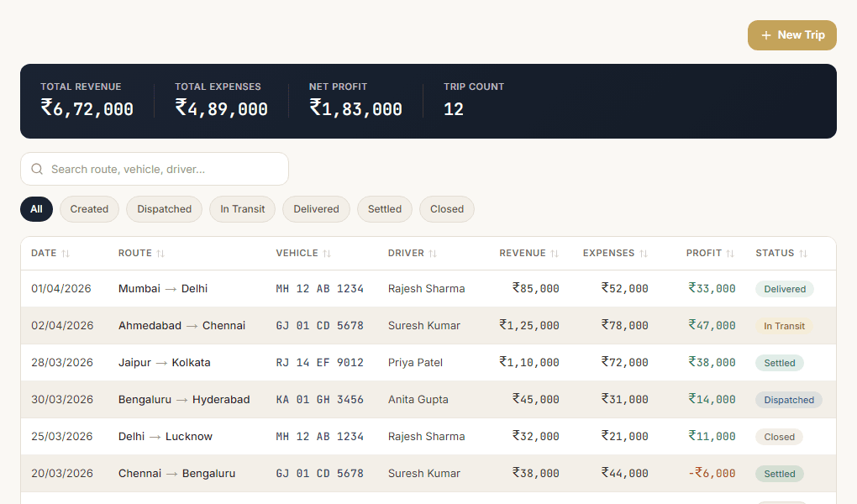
Task: Sort by Route column sort icon
Action: [x=160, y=254]
